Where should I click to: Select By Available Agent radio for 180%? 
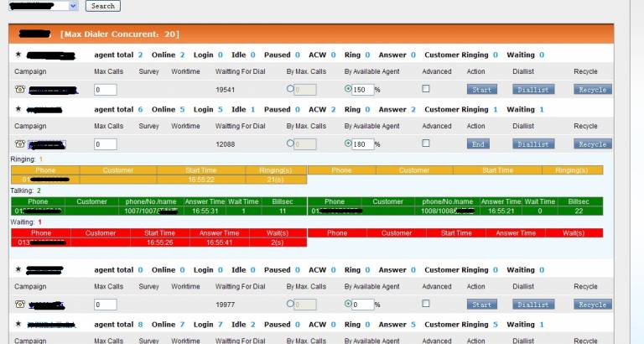348,143
